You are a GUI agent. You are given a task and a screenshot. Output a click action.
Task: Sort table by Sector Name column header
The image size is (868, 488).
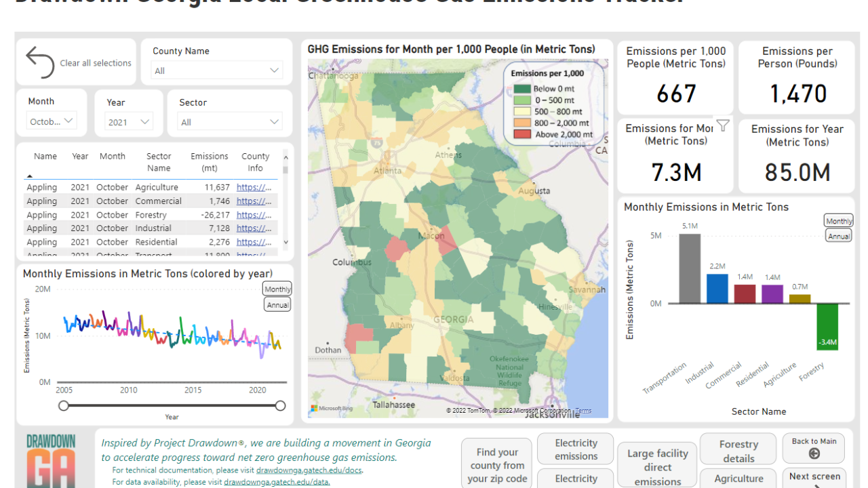[x=159, y=162]
